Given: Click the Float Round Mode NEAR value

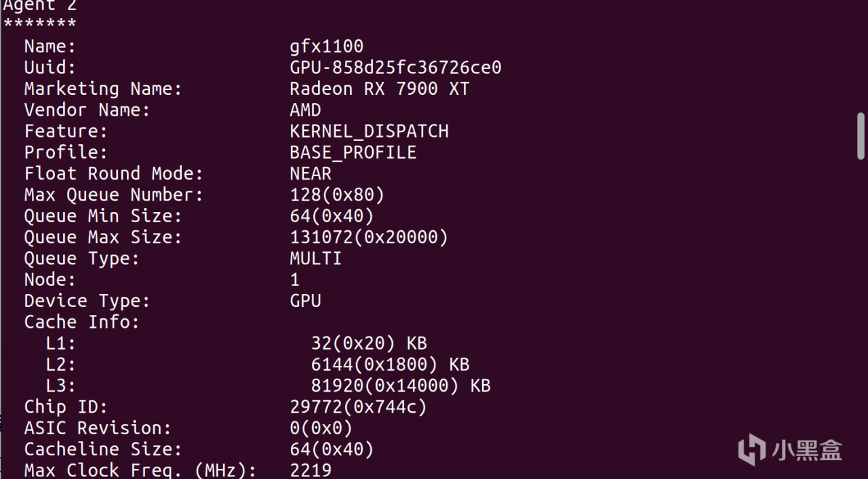Looking at the screenshot, I should pos(311,173).
